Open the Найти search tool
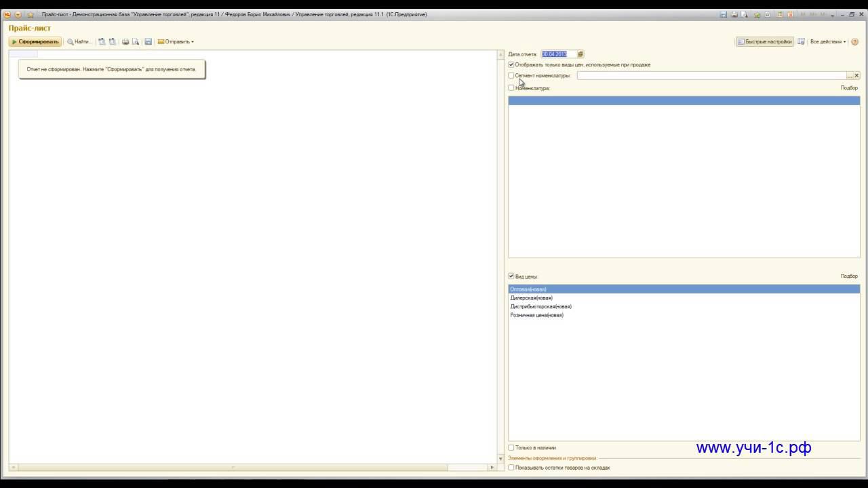868x488 pixels. [79, 42]
